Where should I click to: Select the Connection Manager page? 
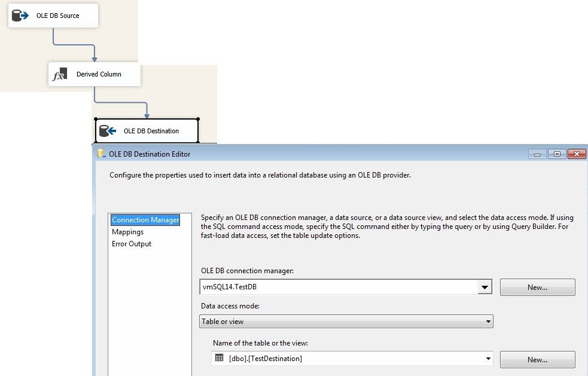click(x=145, y=220)
